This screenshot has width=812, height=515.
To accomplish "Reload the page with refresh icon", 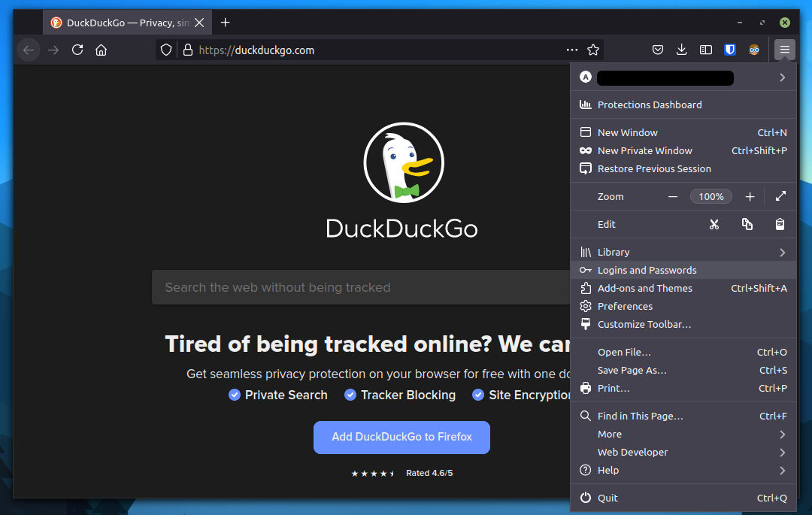I will coord(77,50).
